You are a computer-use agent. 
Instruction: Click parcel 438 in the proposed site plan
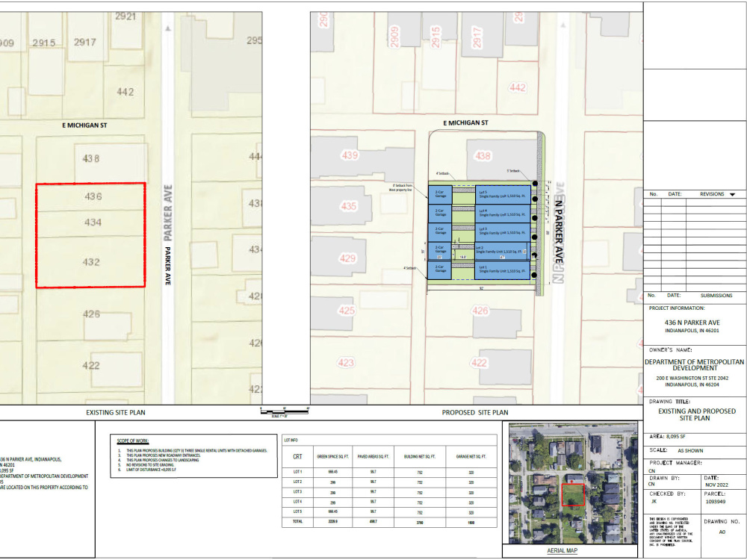pos(482,156)
